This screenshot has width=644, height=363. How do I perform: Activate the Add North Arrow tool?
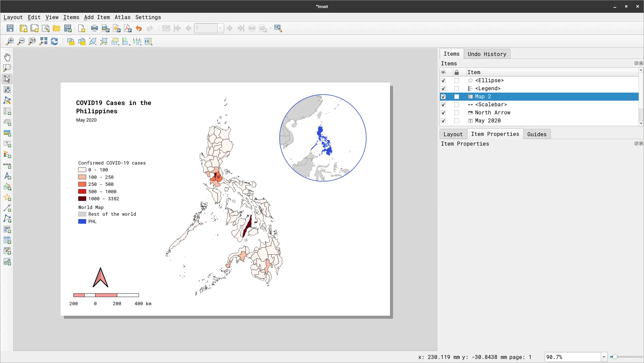click(x=7, y=176)
